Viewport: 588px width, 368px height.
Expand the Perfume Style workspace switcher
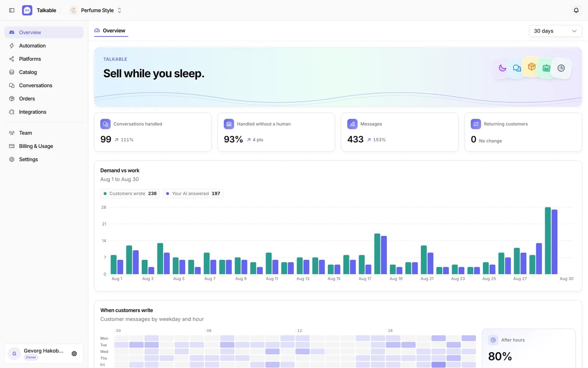coord(119,10)
